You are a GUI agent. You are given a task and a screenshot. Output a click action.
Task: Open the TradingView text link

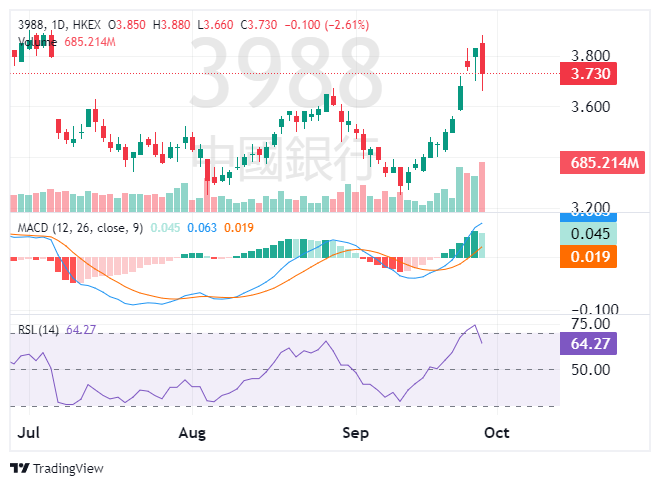[68, 468]
